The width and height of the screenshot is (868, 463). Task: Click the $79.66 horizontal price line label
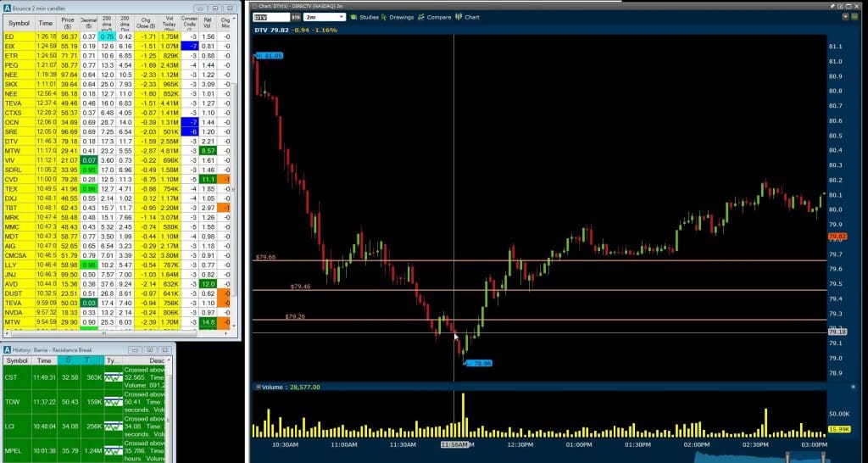pyautogui.click(x=265, y=258)
